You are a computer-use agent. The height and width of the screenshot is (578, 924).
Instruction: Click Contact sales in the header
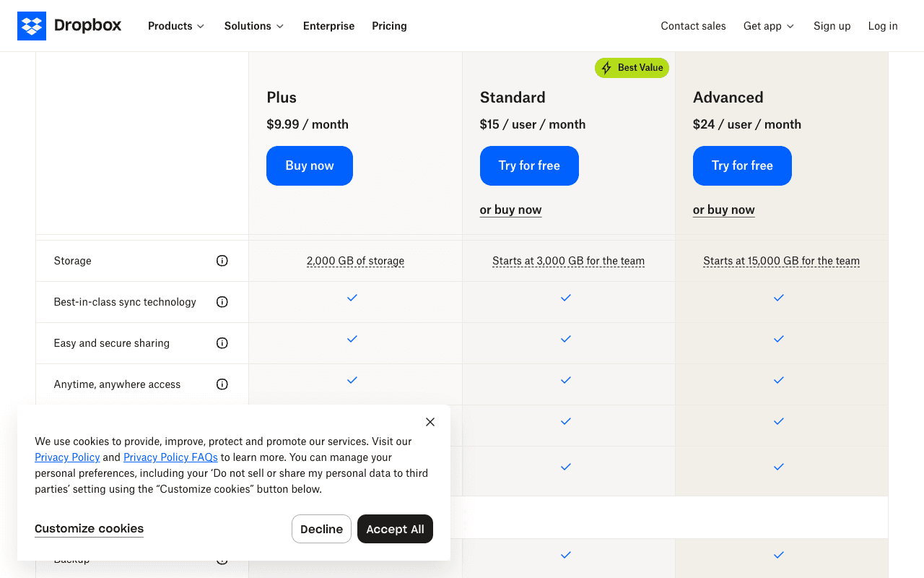(x=694, y=26)
